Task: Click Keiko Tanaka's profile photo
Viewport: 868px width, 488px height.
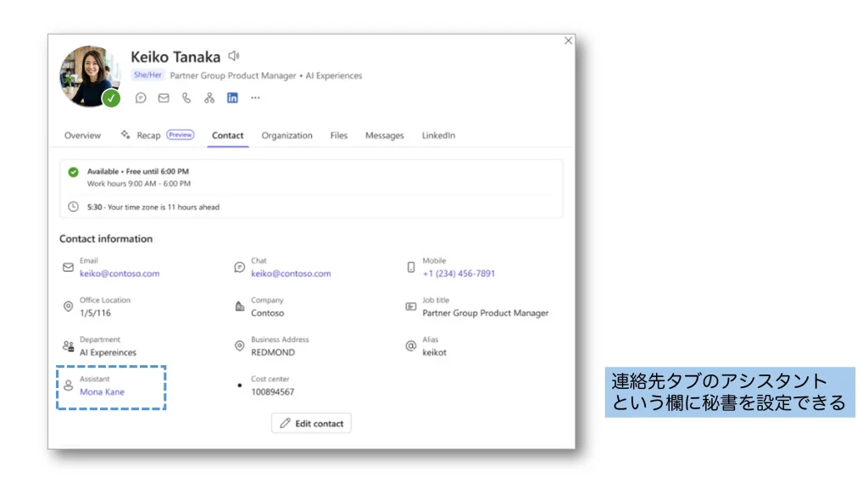Action: (90, 76)
